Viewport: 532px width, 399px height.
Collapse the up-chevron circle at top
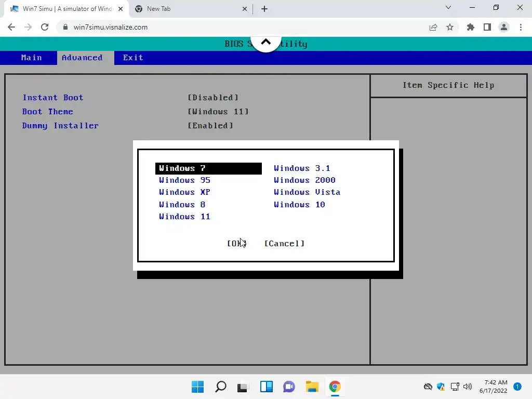(x=266, y=43)
